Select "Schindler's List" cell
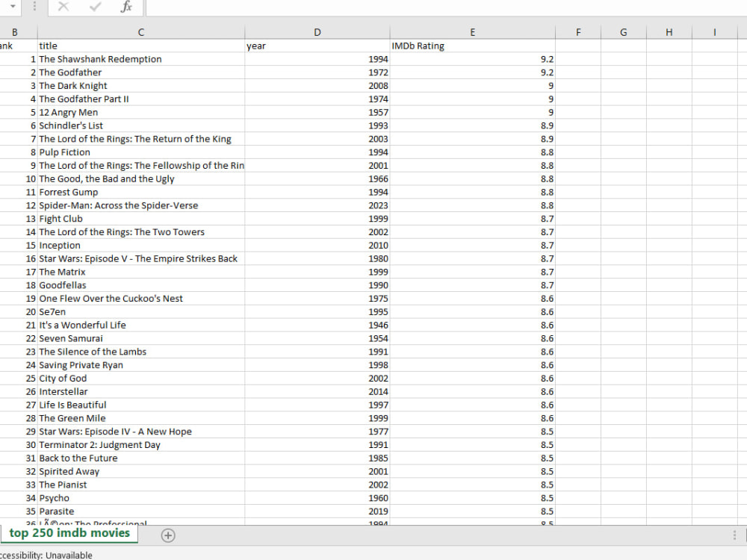 click(141, 125)
